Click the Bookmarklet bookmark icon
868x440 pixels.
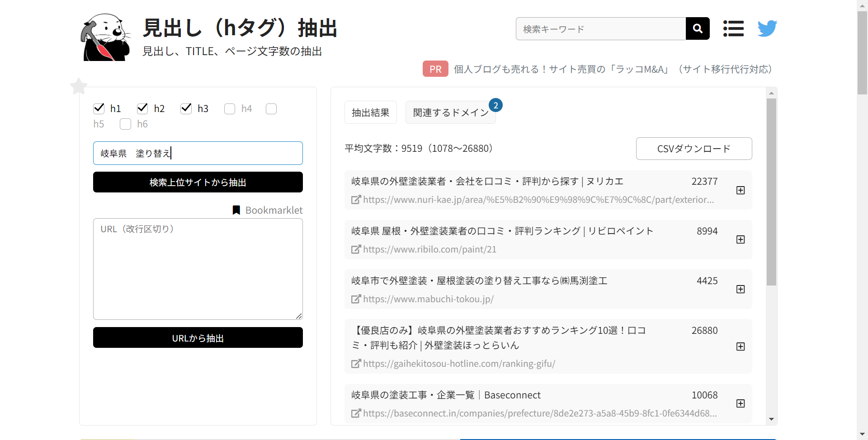tap(236, 210)
